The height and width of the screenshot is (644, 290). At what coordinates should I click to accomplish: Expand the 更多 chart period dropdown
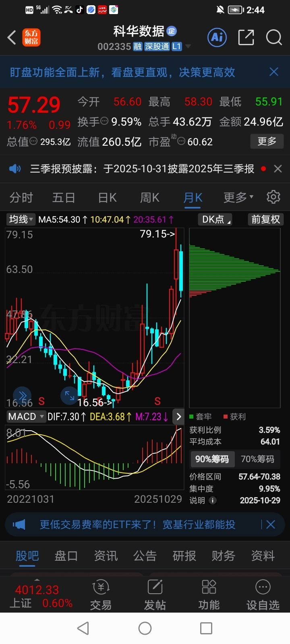(238, 197)
